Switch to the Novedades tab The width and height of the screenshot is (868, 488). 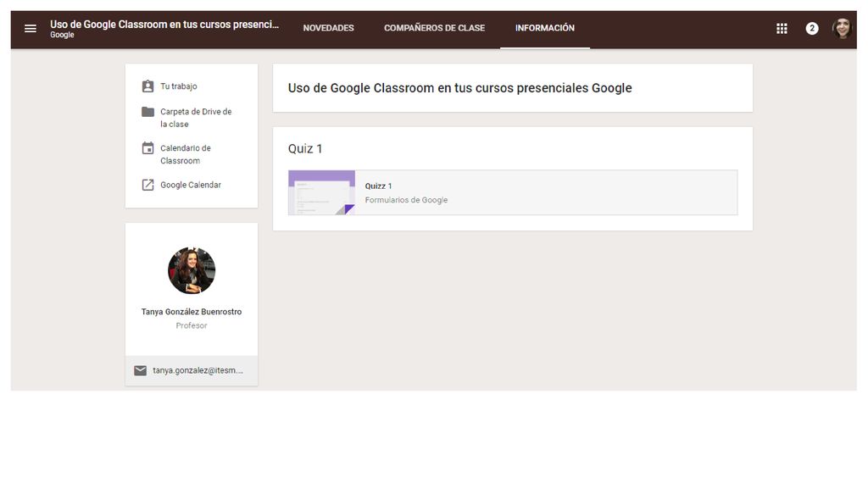(x=328, y=28)
